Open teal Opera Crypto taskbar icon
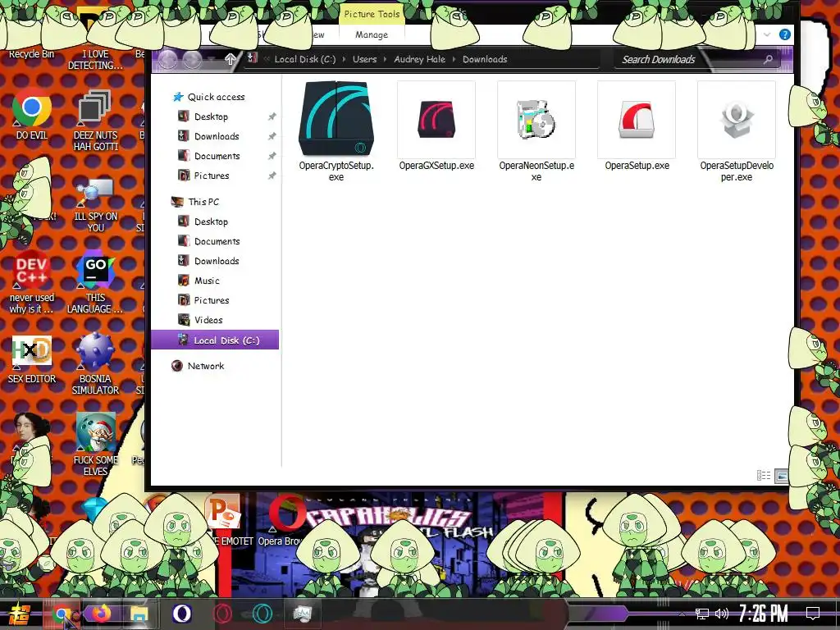Image resolution: width=840 pixels, height=630 pixels. click(262, 614)
